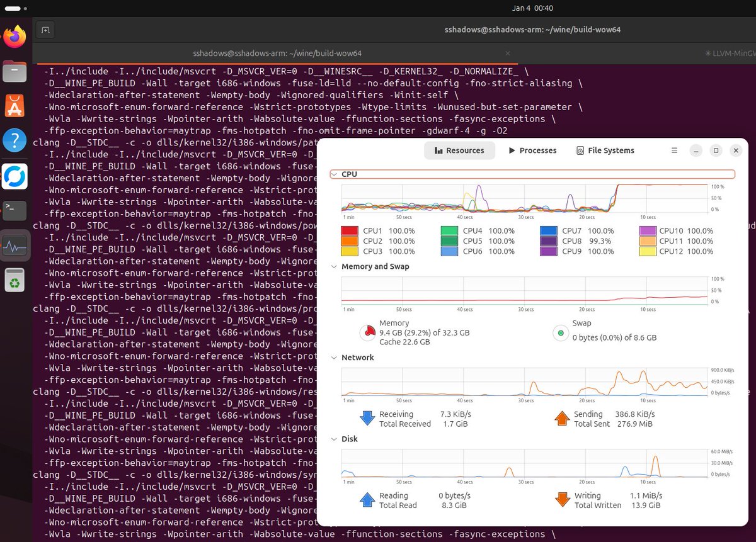This screenshot has width=756, height=542.
Task: Open Firefox from the dock
Action: (15, 37)
